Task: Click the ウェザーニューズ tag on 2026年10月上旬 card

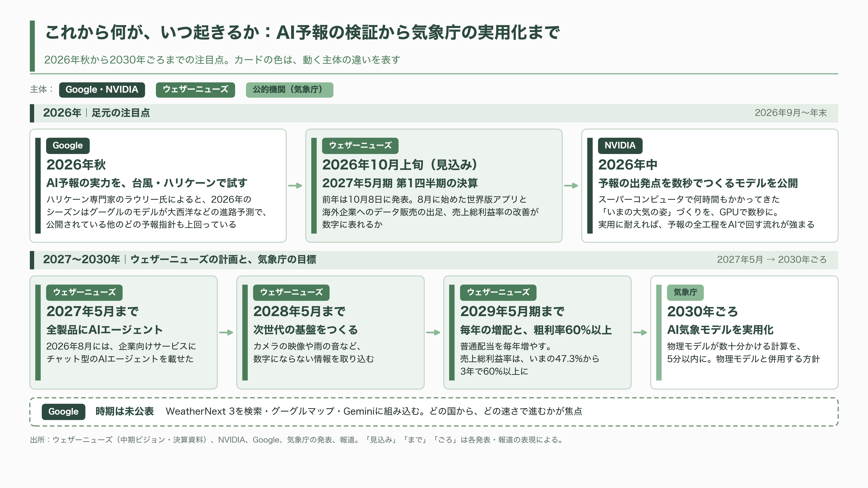Action: coord(360,145)
